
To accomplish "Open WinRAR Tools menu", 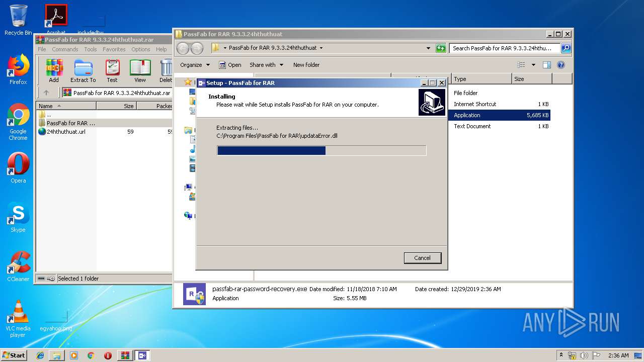I will pyautogui.click(x=91, y=49).
